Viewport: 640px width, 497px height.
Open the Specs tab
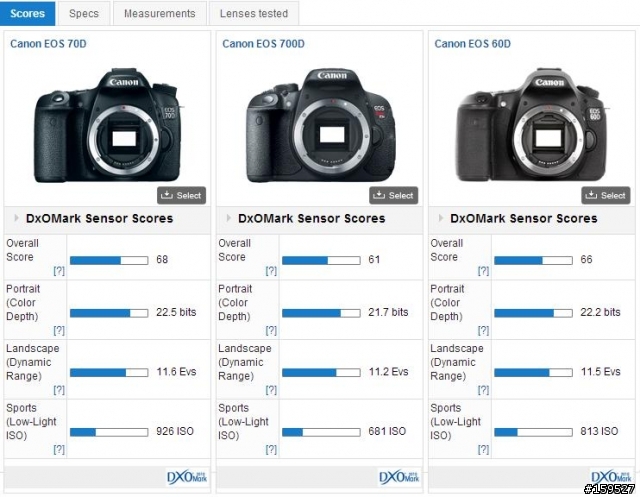pyautogui.click(x=84, y=13)
